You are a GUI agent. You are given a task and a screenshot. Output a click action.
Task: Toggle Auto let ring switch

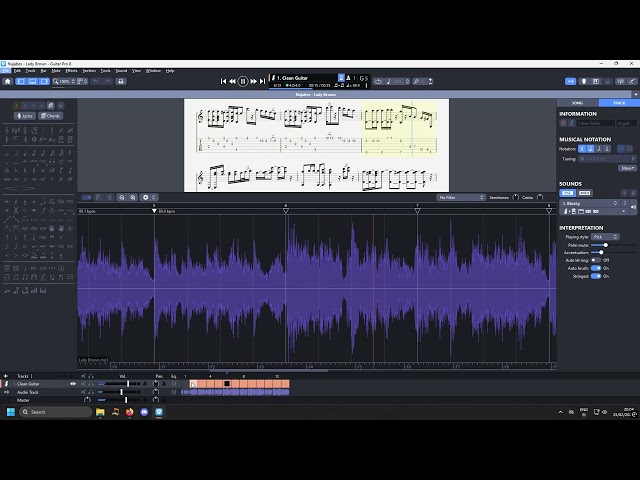click(x=596, y=260)
